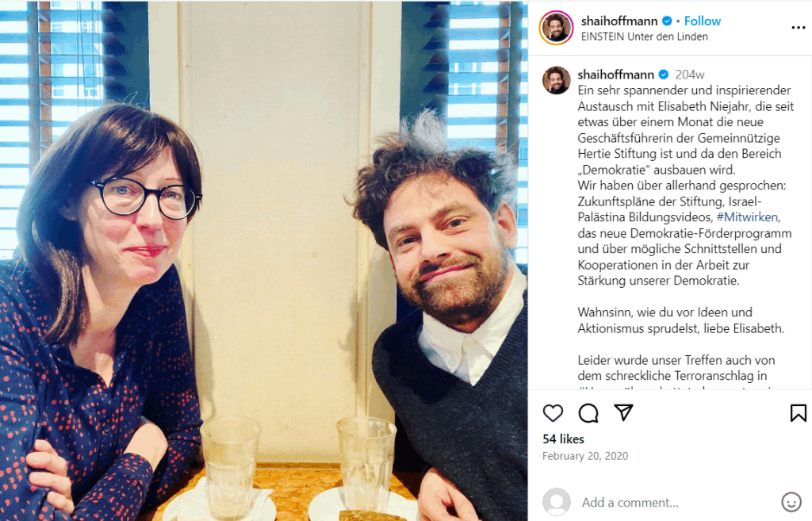
Task: Open the profile avatar beside the caption
Action: [556, 80]
